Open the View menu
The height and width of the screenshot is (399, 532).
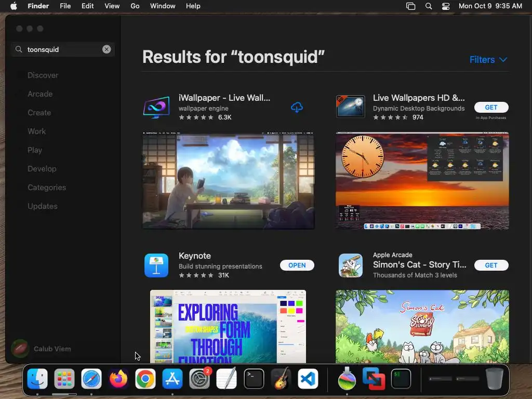pos(112,6)
